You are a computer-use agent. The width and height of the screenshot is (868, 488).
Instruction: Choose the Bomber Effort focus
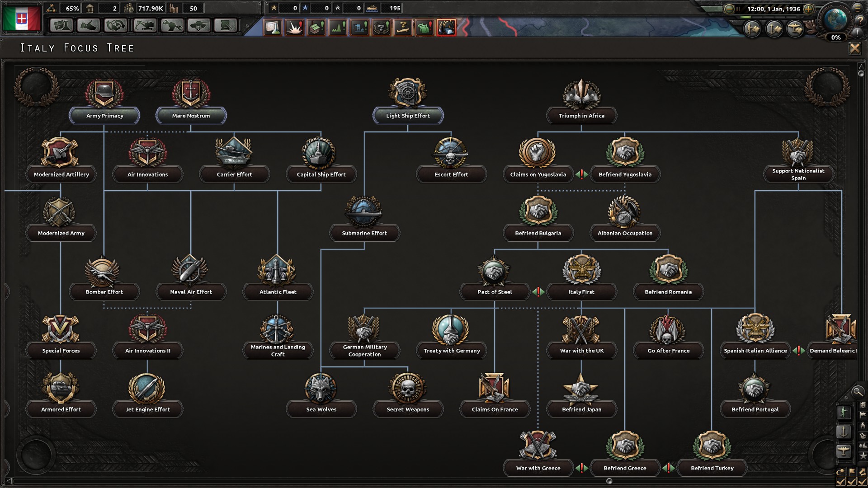(x=104, y=278)
